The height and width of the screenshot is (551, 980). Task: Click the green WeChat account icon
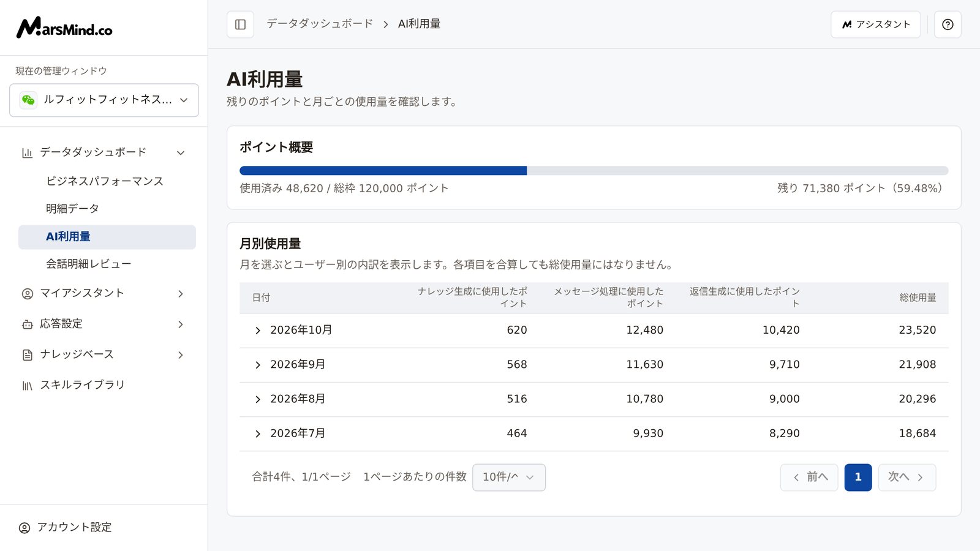(28, 100)
